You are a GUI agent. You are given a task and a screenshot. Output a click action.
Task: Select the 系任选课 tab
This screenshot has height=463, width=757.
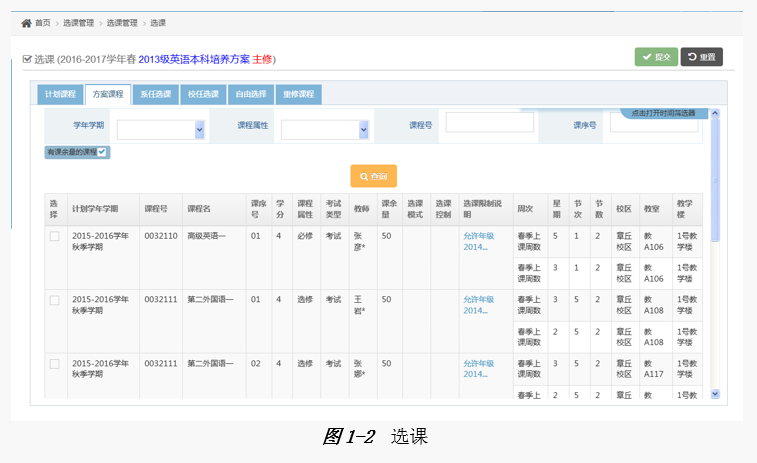point(155,94)
